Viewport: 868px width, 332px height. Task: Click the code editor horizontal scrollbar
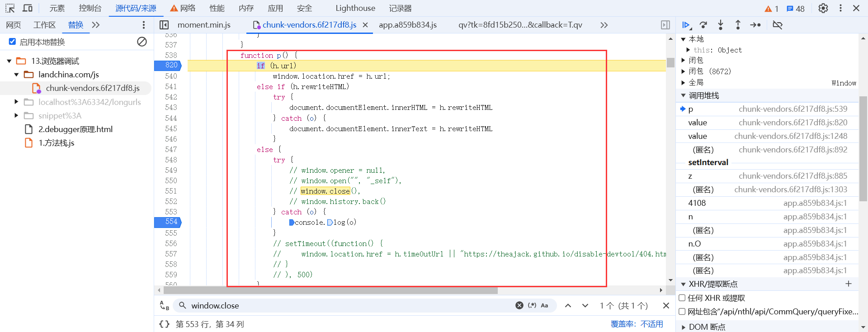coord(330,290)
